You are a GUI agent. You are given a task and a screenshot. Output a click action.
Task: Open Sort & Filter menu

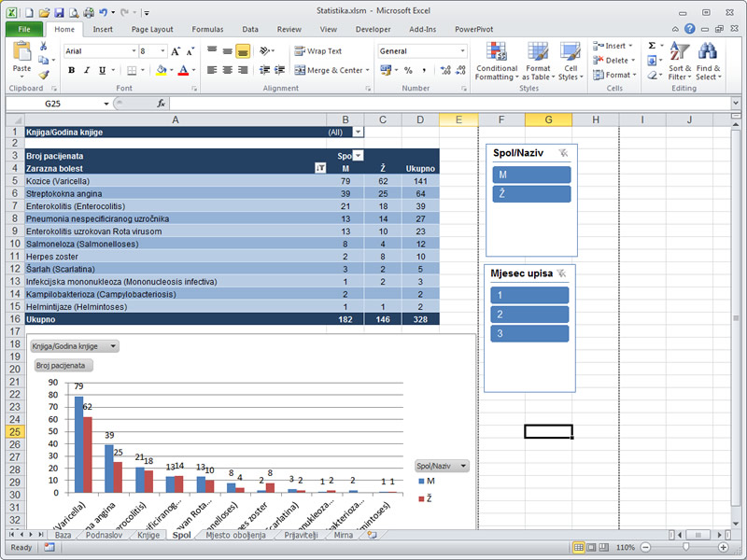tap(679, 61)
